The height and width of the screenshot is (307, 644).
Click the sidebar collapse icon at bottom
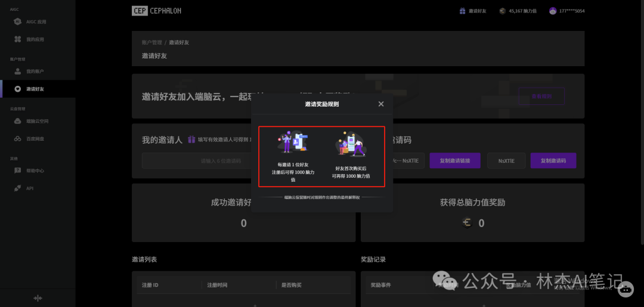coord(38,298)
